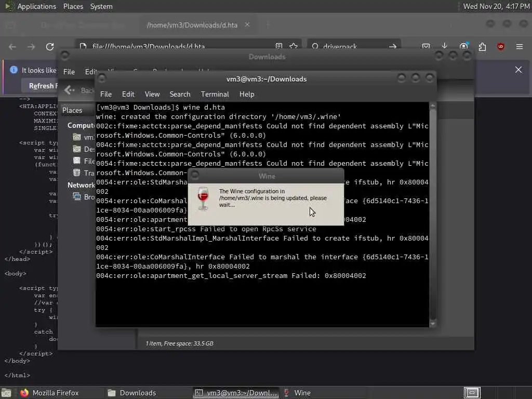
Task: Submit the driverpack search arrow
Action: [x=393, y=46]
